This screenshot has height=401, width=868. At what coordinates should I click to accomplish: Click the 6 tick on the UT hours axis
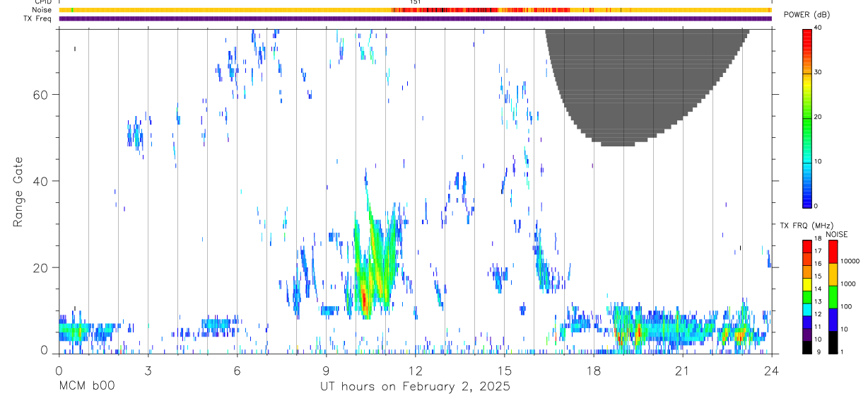pyautogui.click(x=237, y=370)
